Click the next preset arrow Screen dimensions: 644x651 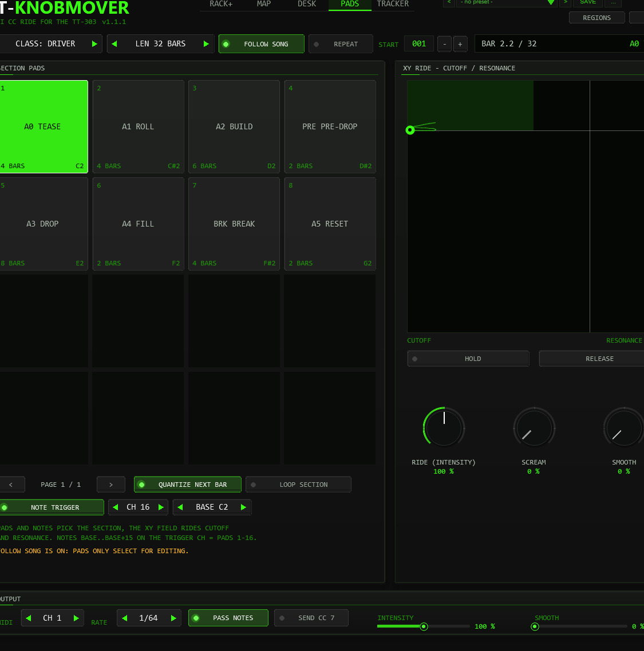point(566,2)
